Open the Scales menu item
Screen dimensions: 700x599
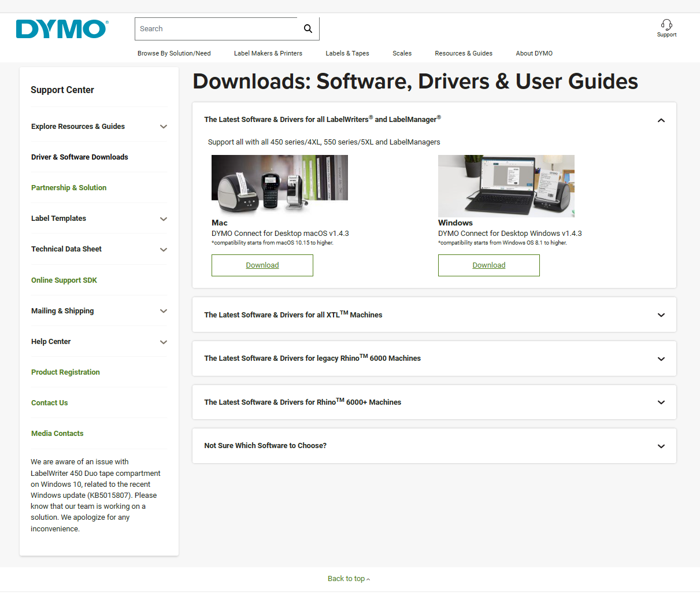coord(402,53)
